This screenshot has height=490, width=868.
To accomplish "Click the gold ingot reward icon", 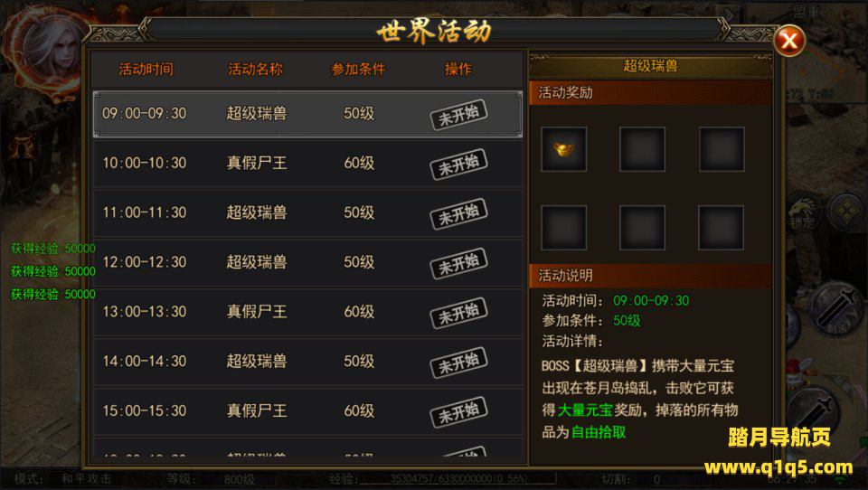I will pyautogui.click(x=563, y=149).
